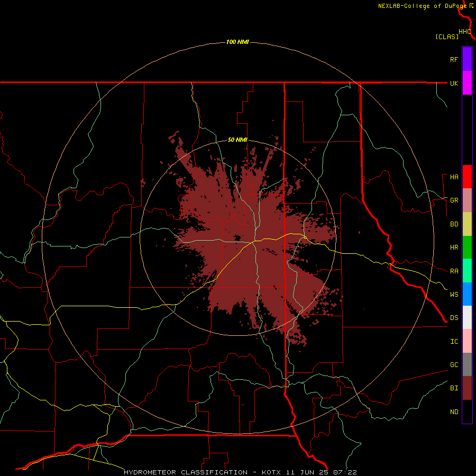Click the 'NEXLAB-College of DuPage' header text
The height and width of the screenshot is (476, 476).
(422, 6)
